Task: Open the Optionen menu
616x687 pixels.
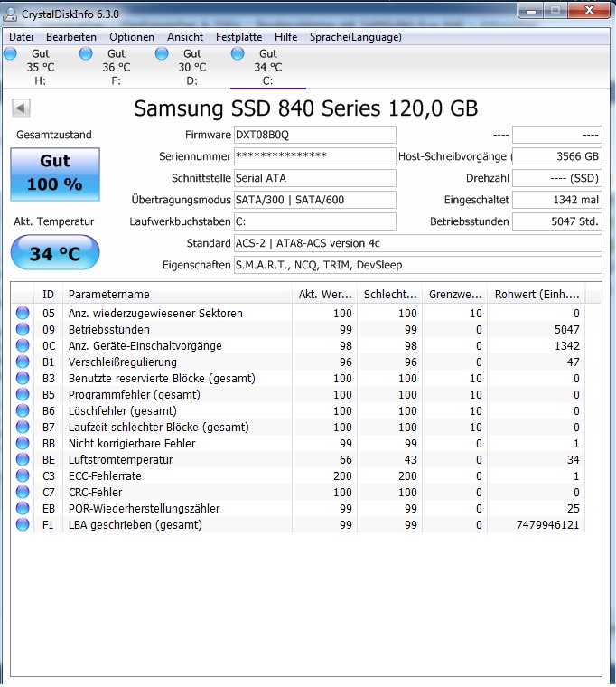Action: pos(131,37)
